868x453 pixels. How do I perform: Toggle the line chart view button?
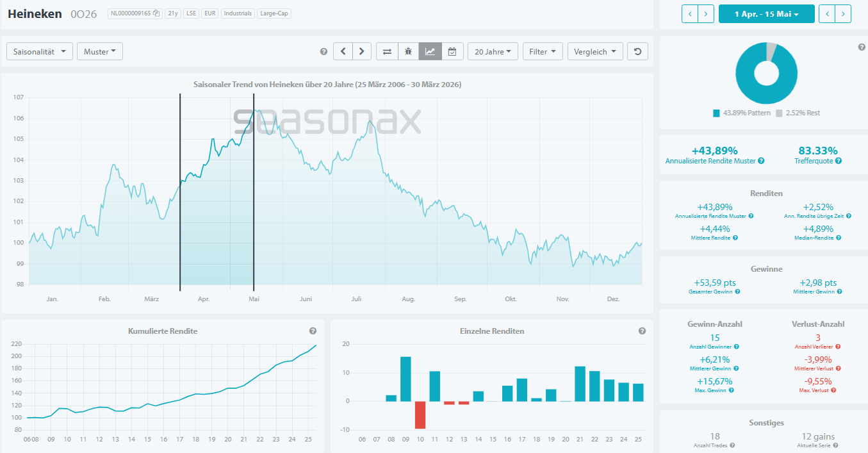pyautogui.click(x=430, y=51)
